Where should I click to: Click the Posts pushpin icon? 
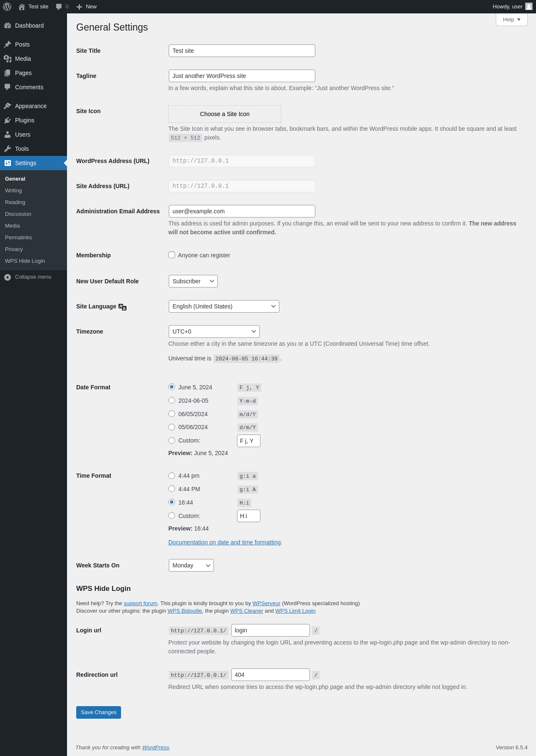(x=8, y=44)
